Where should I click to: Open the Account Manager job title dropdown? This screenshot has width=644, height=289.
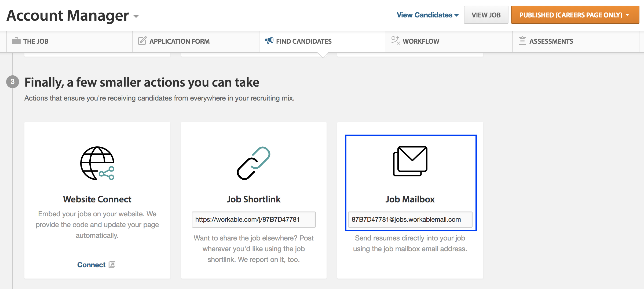136,16
